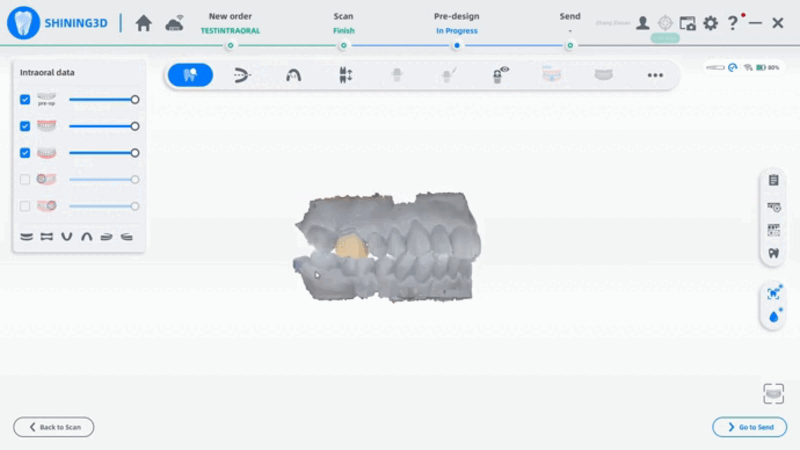Open the arch shape tool

pos(293,76)
